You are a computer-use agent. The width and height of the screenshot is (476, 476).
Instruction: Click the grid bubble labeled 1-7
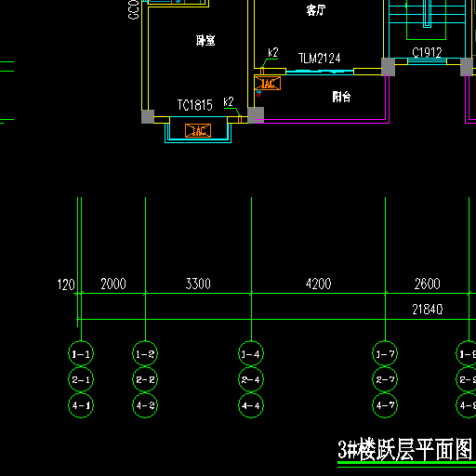(385, 353)
